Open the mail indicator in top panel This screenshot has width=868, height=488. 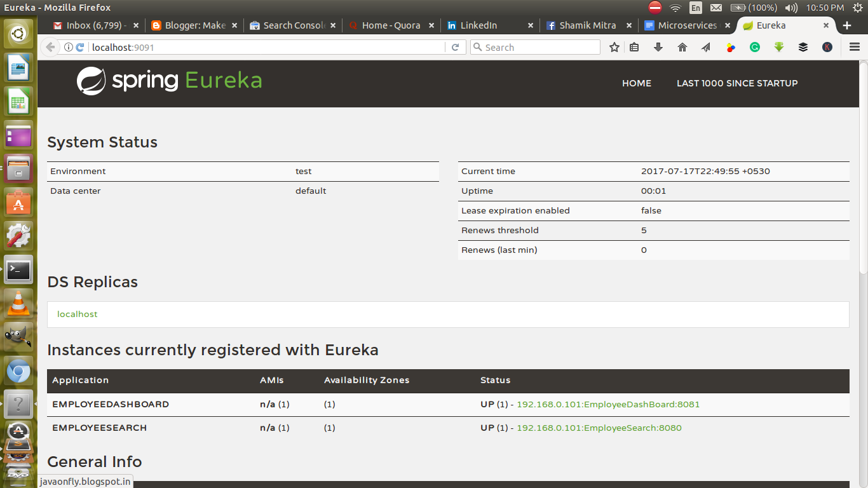(716, 8)
